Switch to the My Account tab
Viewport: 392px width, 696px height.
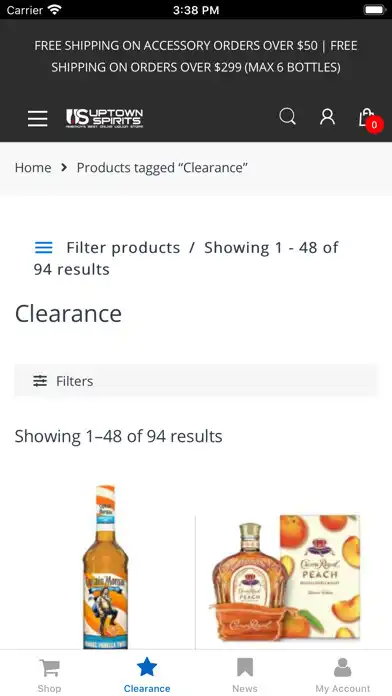tap(342, 676)
